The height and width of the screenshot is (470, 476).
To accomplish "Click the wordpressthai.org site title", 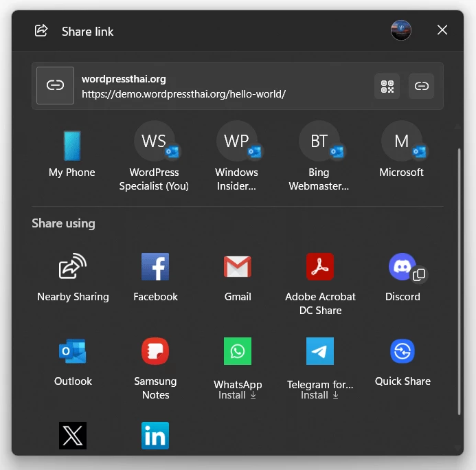I will (x=124, y=79).
